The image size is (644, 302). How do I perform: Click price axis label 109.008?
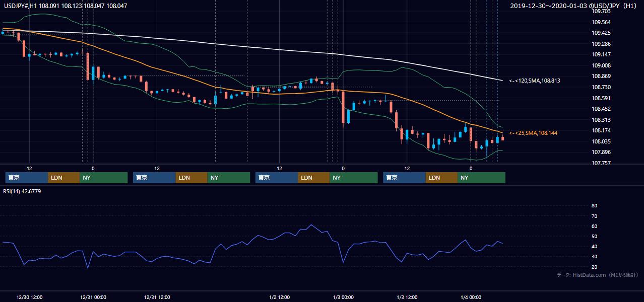[601, 65]
